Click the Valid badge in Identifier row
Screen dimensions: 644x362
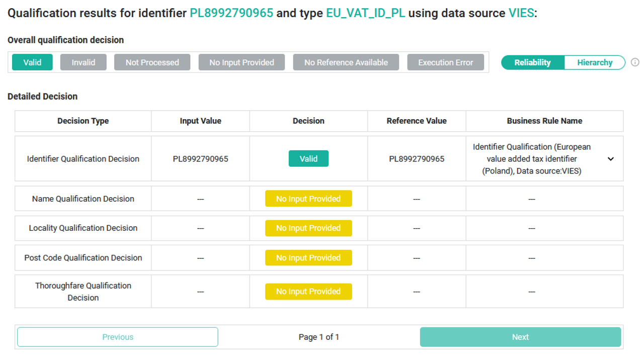308,159
